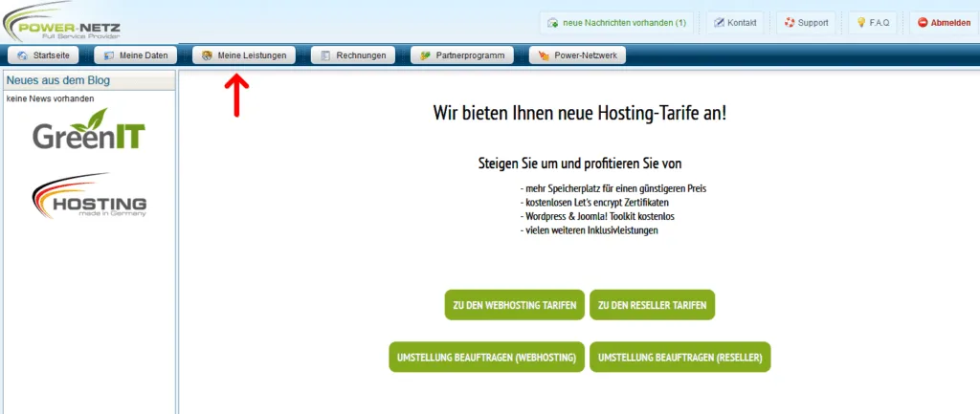Go to the Rechnungen section
Viewport: 980px width, 414px height.
click(x=353, y=56)
